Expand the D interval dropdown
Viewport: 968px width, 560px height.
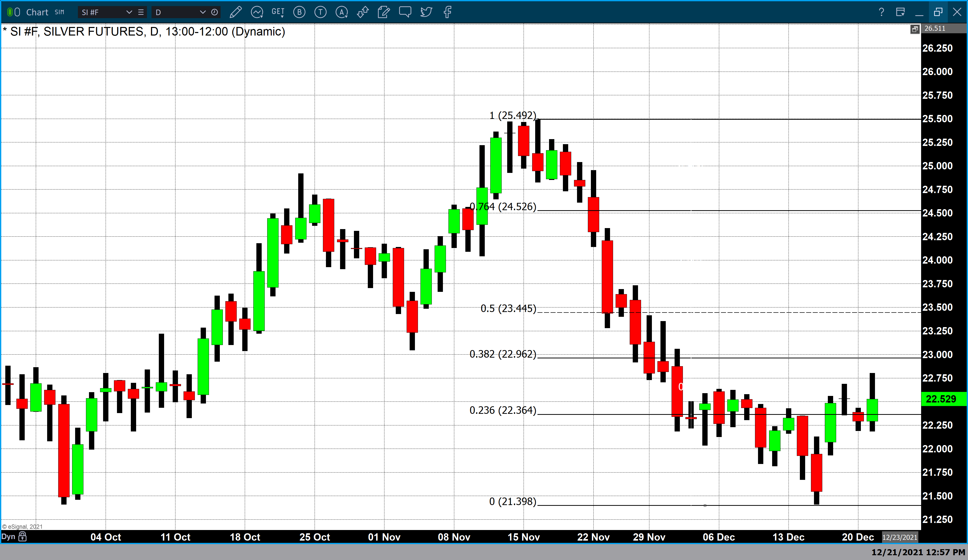pyautogui.click(x=202, y=12)
